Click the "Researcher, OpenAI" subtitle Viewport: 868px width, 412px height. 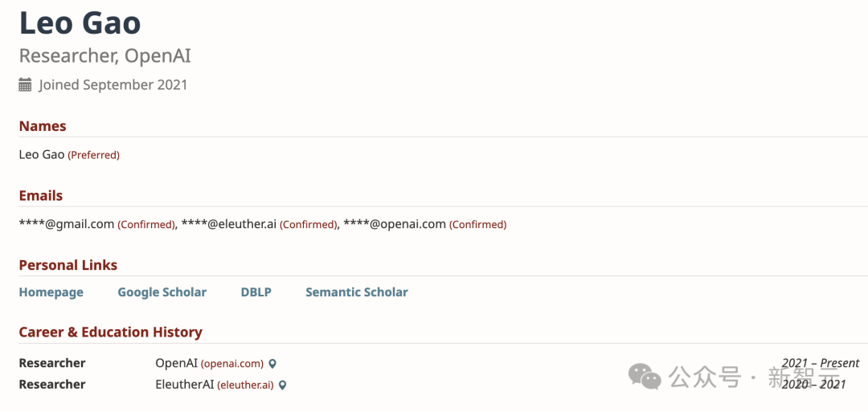[104, 56]
